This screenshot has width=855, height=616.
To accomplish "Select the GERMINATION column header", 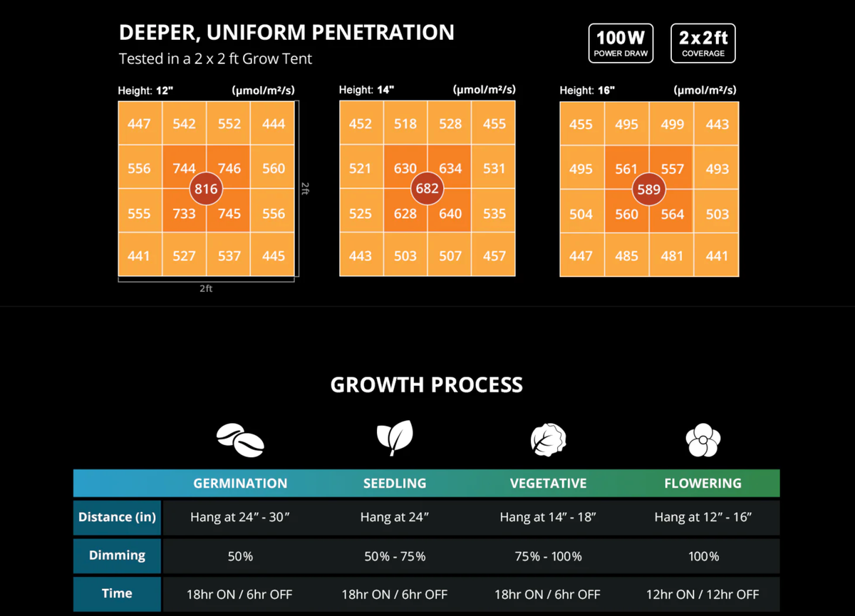I will [240, 484].
